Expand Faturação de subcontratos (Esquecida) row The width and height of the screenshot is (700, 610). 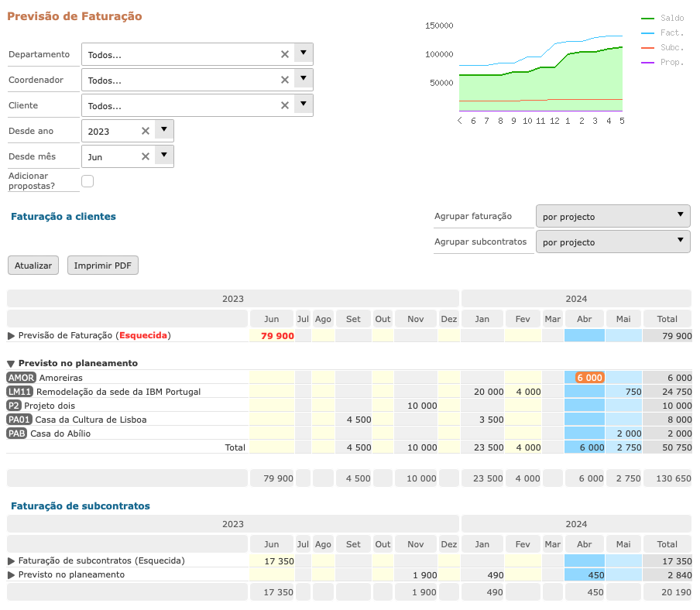point(12,560)
